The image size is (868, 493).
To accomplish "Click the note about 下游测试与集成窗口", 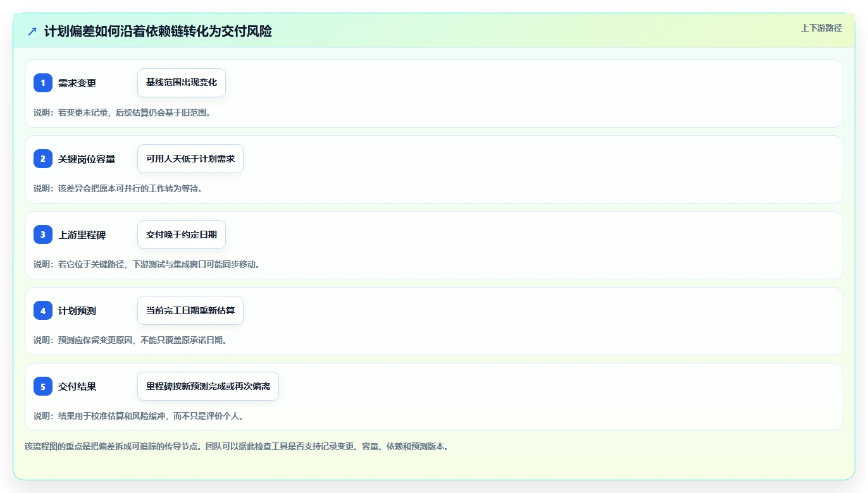I will click(147, 264).
